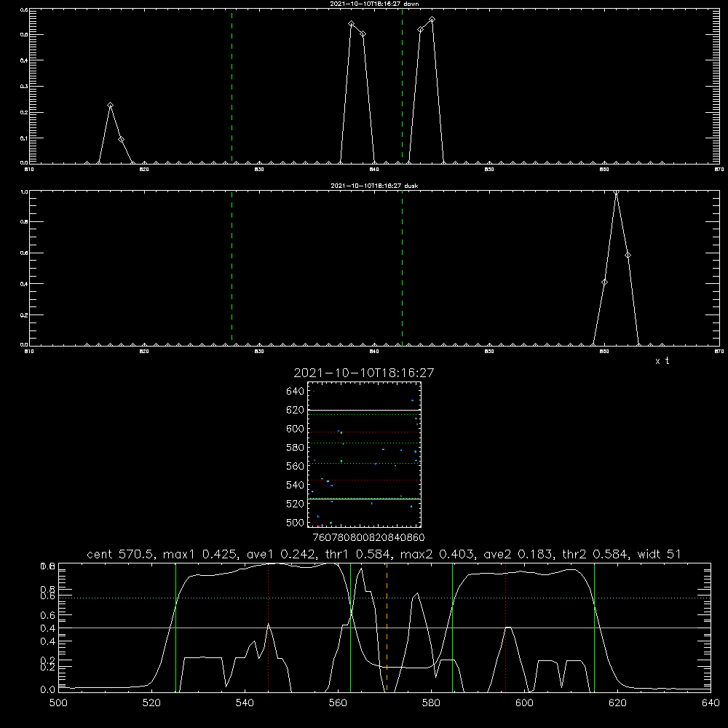The image size is (728, 728).
Task: Click the '760780800820840860' x-axis labels of scatter plot
Action: [368, 538]
